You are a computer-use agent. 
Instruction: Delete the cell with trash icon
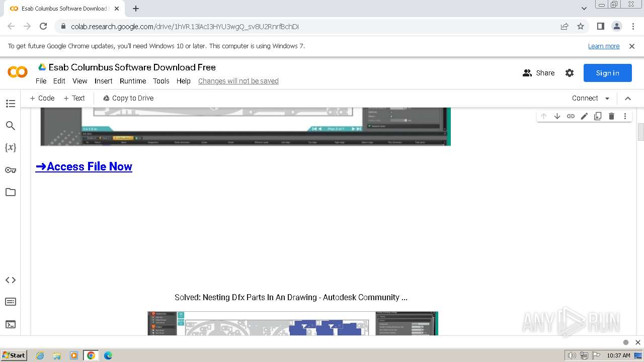click(611, 116)
